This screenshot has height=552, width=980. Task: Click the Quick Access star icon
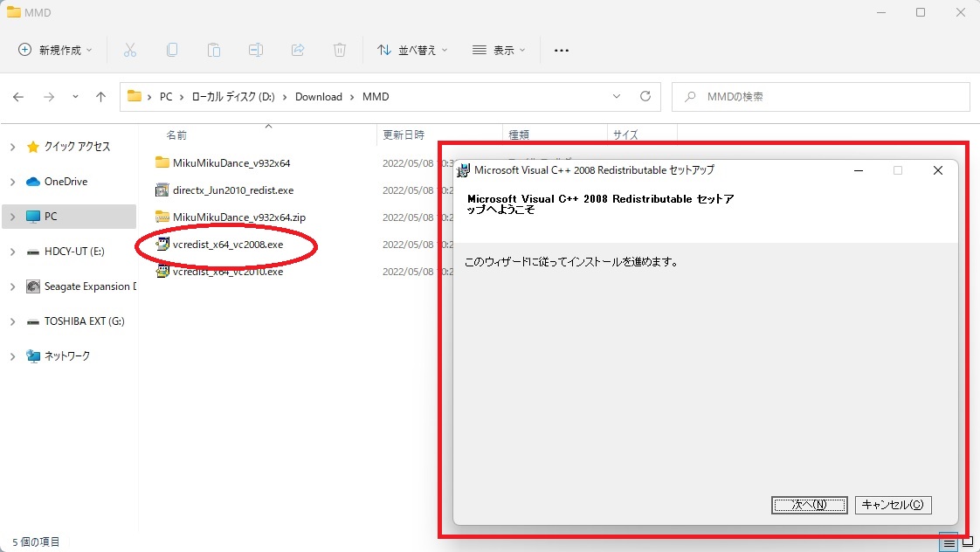(x=33, y=146)
